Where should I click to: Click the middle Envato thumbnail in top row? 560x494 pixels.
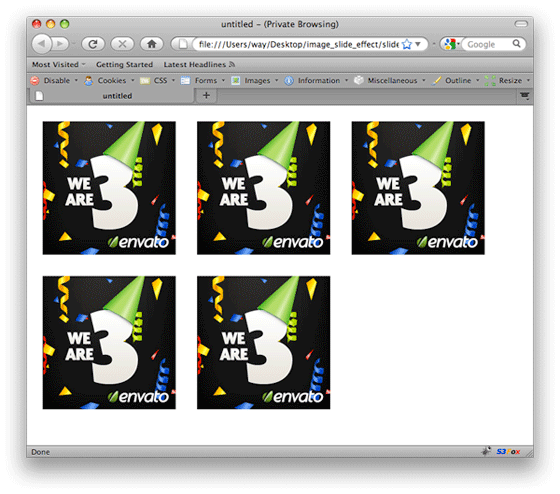coord(264,188)
